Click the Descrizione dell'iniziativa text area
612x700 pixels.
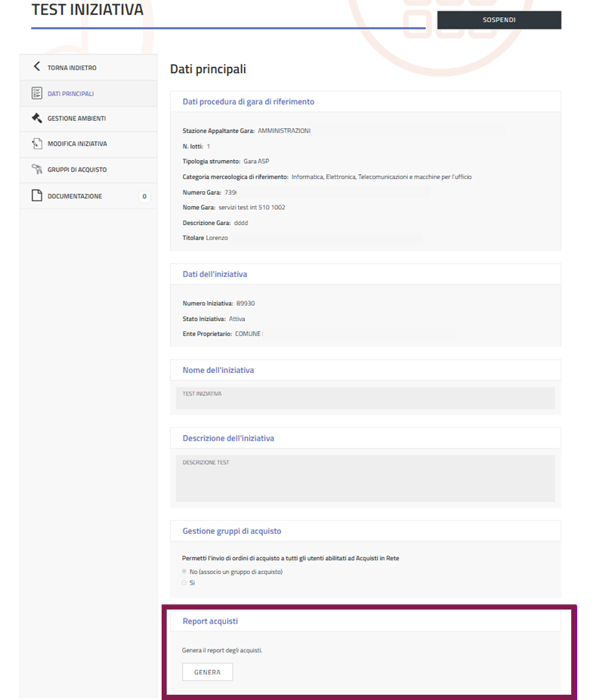(365, 478)
